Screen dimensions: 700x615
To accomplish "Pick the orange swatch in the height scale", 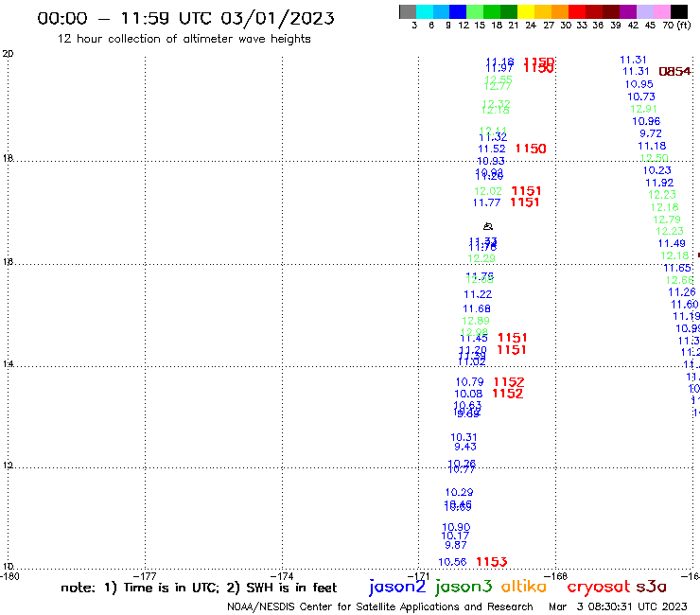I will point(560,11).
